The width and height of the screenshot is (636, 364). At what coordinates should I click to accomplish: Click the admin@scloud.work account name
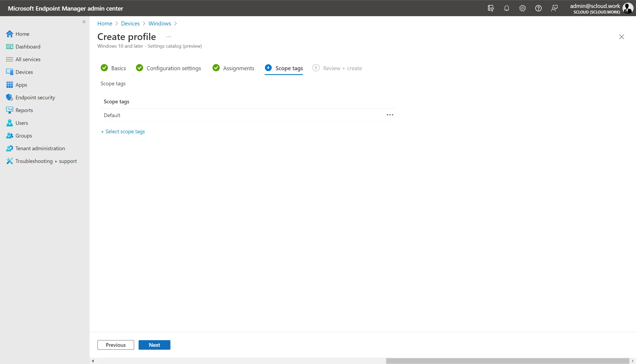point(595,6)
